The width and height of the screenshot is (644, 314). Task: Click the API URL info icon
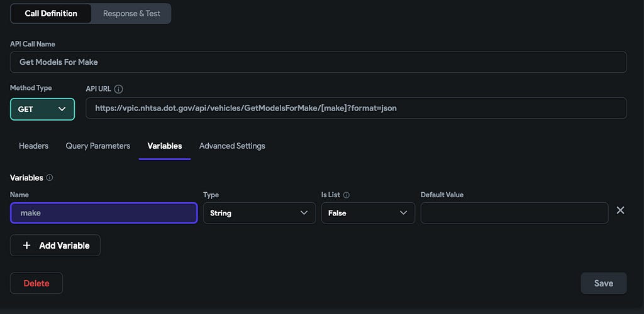[119, 89]
